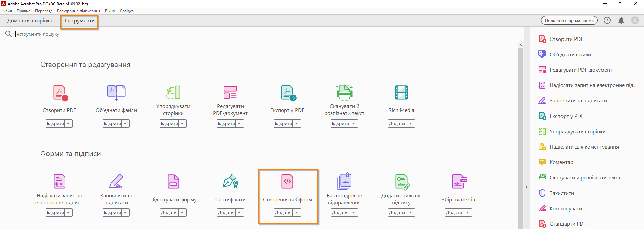Click the Збір платежів icon
The height and width of the screenshot is (229, 644).
(x=459, y=181)
